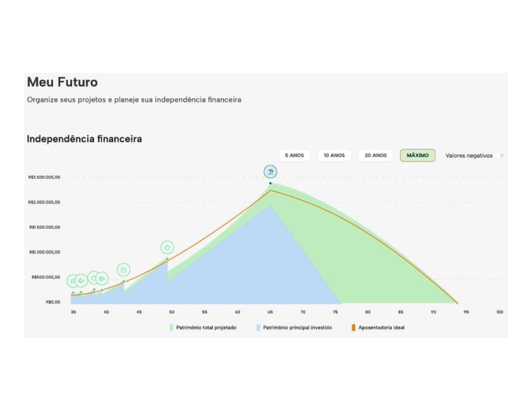The height and width of the screenshot is (411, 532).
Task: Click the MÁXIMO range button
Action: [x=418, y=155]
